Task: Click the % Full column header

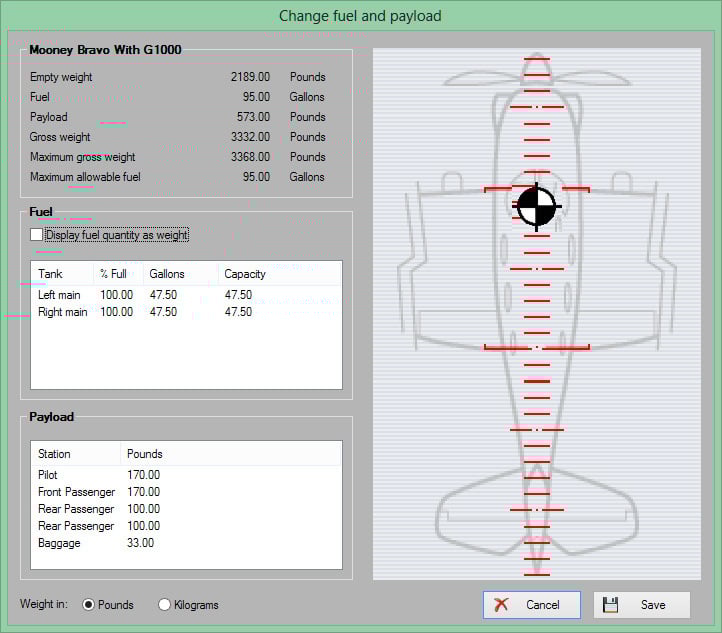Action: click(118, 274)
